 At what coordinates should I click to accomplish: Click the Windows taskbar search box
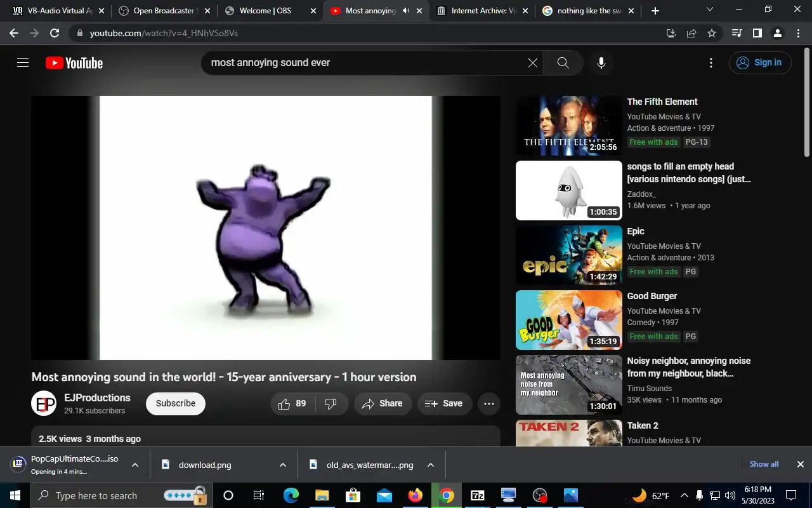point(121,495)
